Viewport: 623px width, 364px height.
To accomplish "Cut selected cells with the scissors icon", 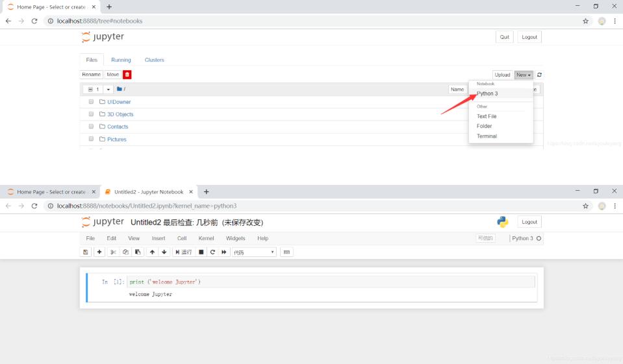I will (113, 252).
